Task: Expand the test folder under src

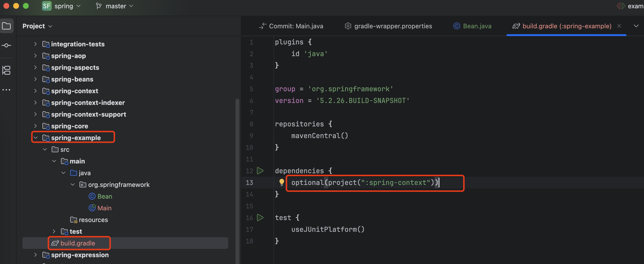Action: tap(54, 232)
